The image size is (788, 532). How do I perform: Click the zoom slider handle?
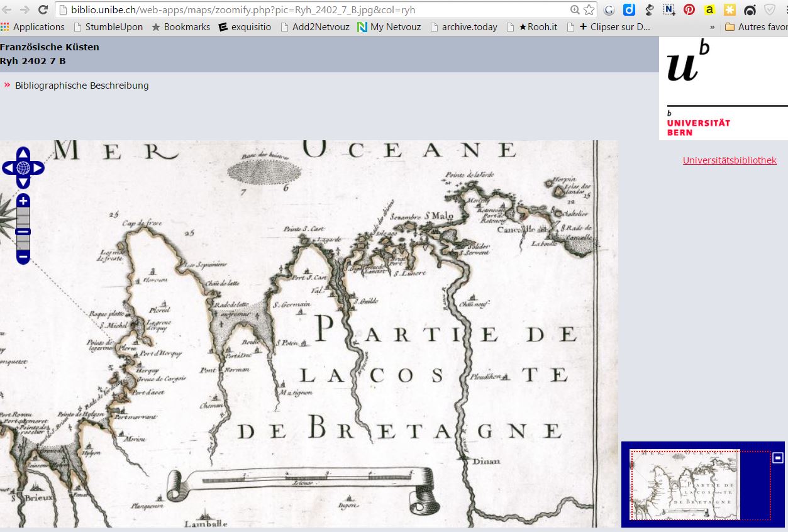tap(23, 231)
